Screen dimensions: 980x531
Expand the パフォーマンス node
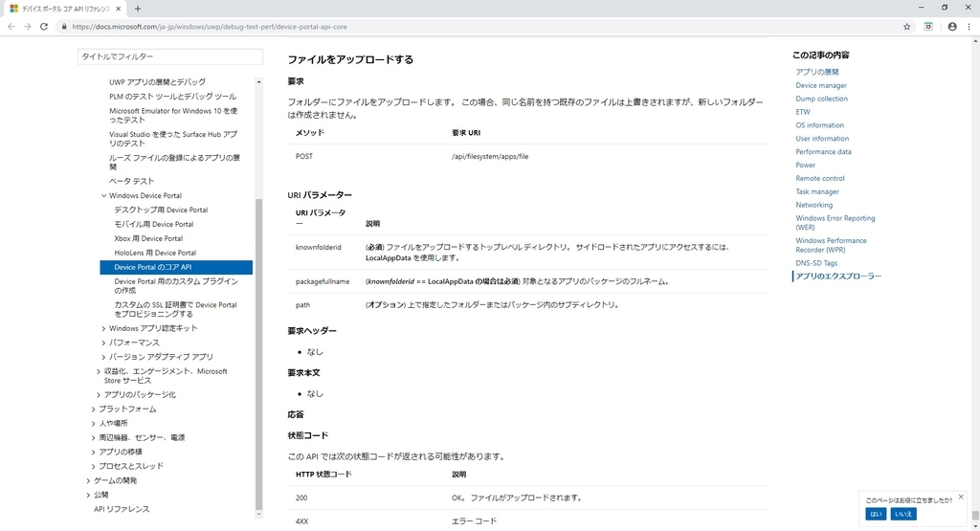[103, 343]
